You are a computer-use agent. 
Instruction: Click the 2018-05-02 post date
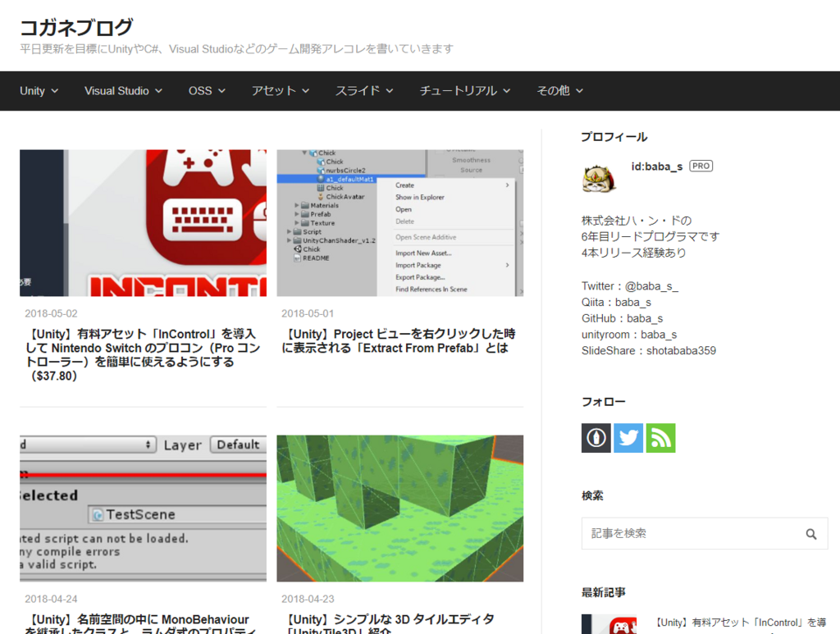coord(51,313)
